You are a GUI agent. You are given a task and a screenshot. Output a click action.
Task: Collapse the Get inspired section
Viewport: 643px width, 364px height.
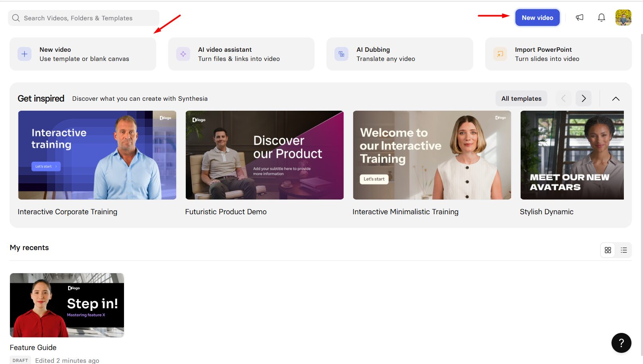click(x=615, y=98)
